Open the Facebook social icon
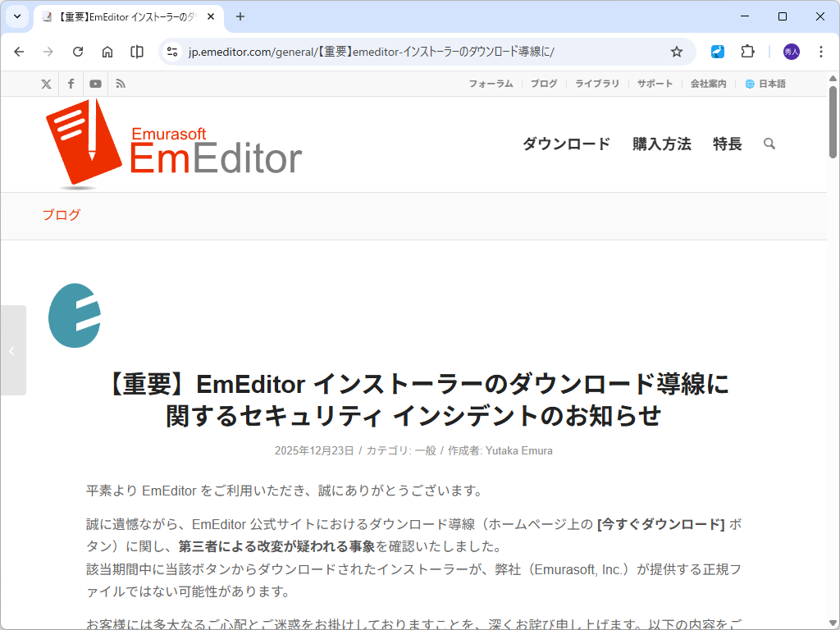This screenshot has height=630, width=840. pyautogui.click(x=71, y=84)
